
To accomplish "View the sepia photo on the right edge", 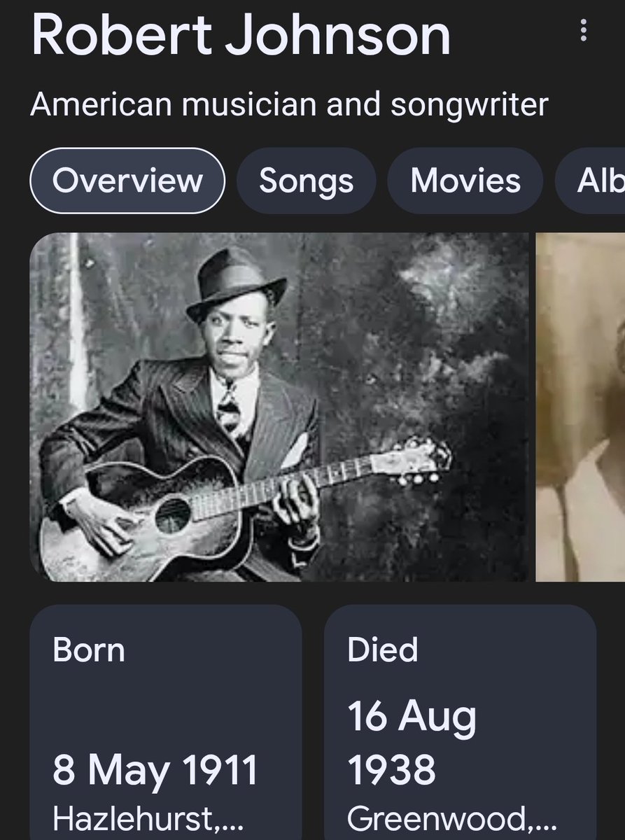I will click(x=580, y=406).
